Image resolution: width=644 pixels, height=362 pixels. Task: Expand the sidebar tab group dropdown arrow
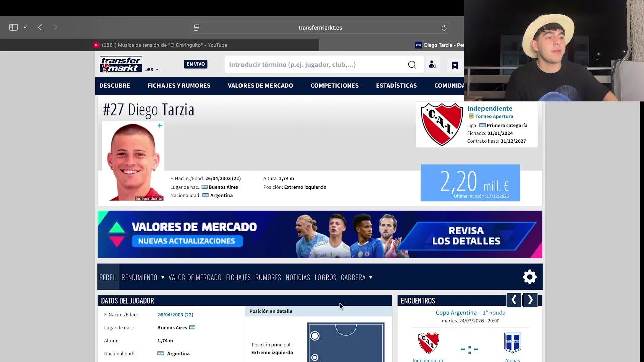point(25,28)
